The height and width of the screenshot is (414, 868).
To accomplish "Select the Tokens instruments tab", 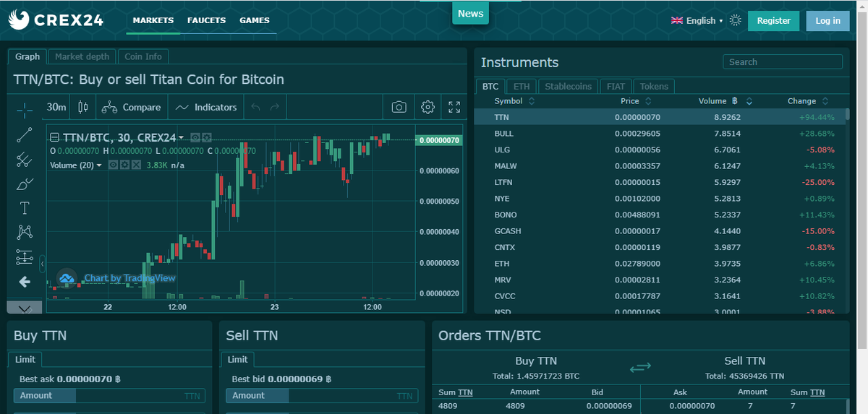I will (x=655, y=86).
